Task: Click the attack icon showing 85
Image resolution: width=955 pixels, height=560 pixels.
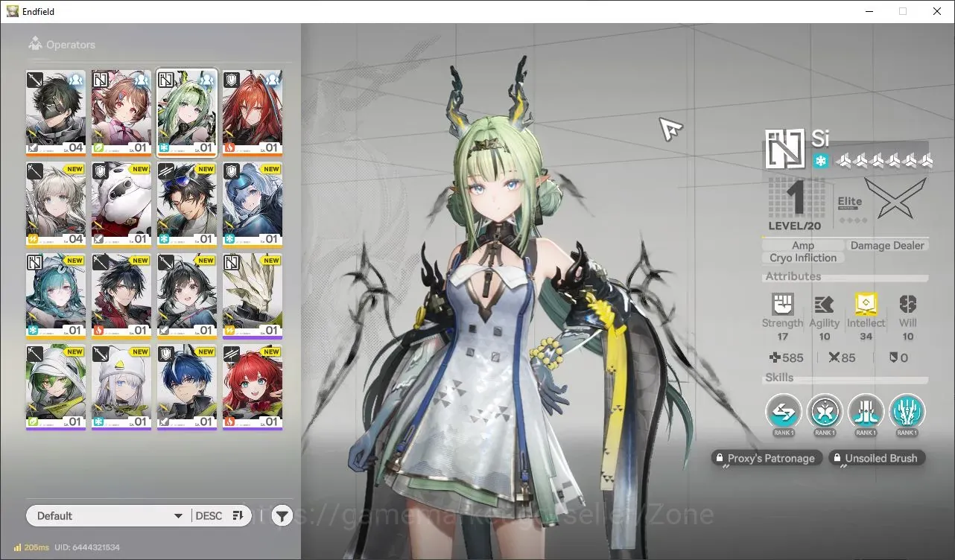Action: pos(834,358)
